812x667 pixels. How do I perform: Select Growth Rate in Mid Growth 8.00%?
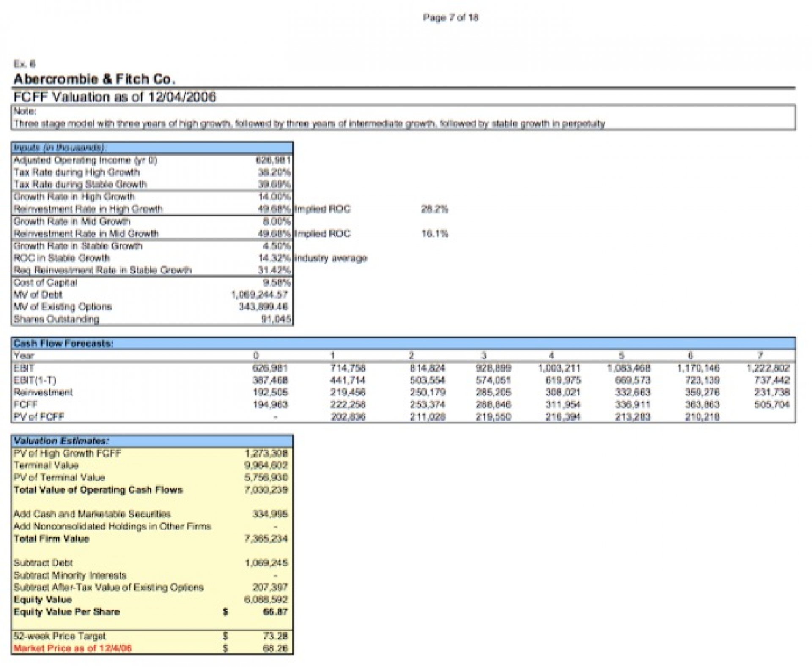click(x=277, y=221)
